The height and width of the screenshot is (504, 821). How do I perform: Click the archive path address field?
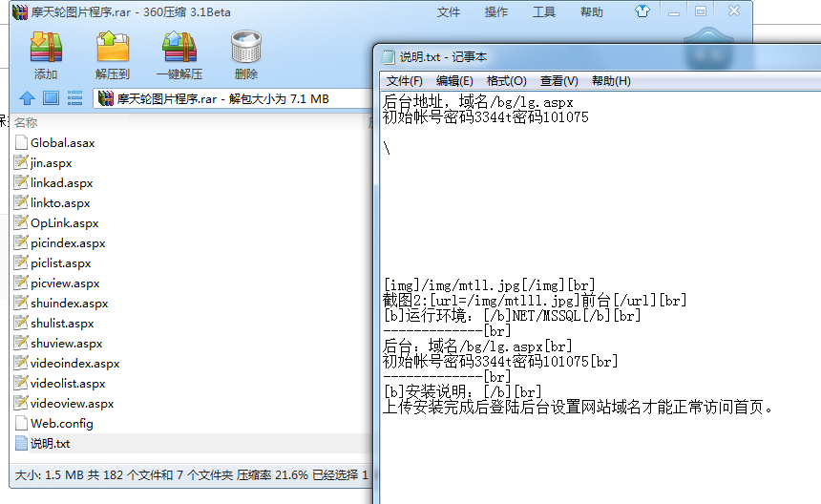coord(233,98)
